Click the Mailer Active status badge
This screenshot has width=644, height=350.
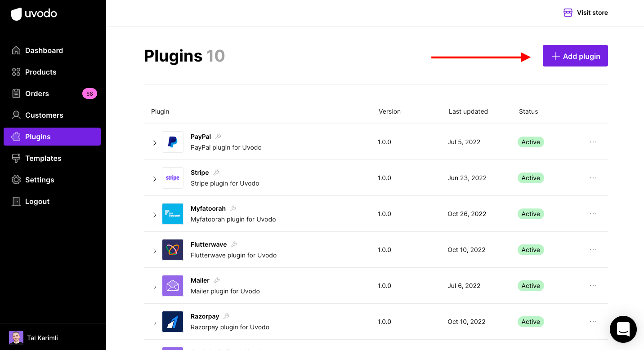[x=531, y=286]
